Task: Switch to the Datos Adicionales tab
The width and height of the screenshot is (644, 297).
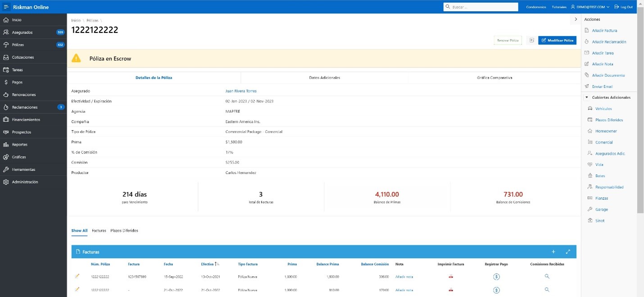Action: tap(325, 78)
